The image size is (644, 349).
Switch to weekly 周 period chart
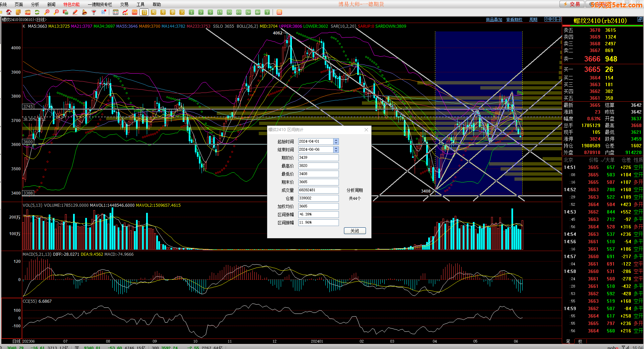pos(154,12)
